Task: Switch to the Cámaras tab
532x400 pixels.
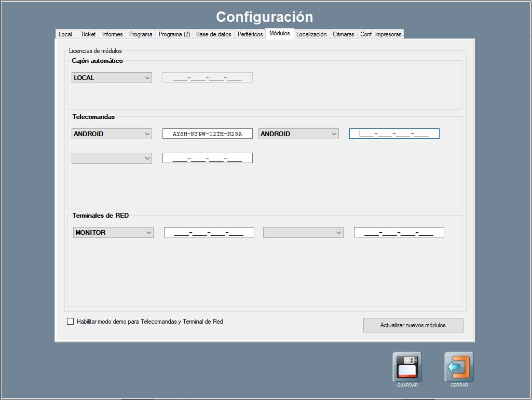Action: [343, 34]
